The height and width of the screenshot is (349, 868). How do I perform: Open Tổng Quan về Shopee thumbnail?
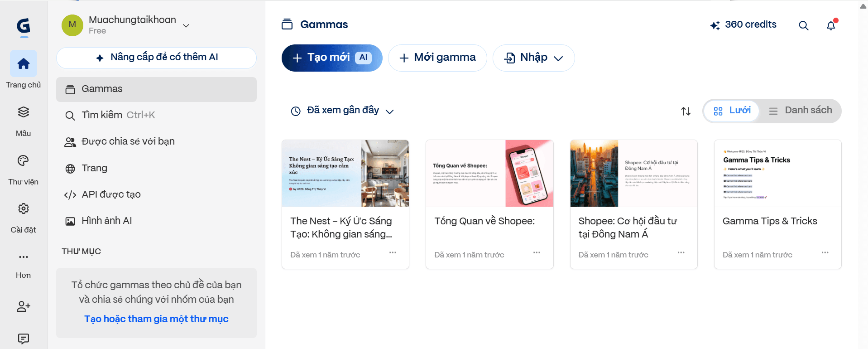point(489,174)
